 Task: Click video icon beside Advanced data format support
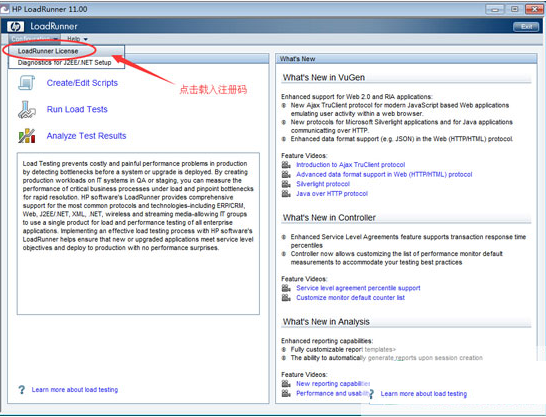pyautogui.click(x=286, y=174)
